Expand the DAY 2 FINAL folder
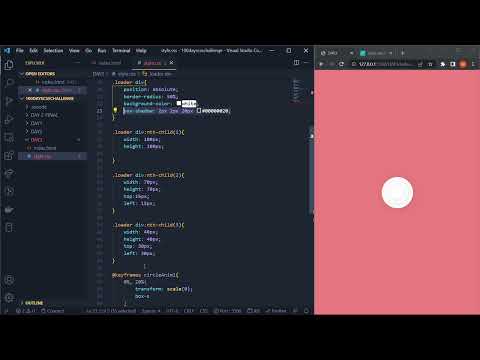Viewport: 480px width, 360px height. [44, 115]
